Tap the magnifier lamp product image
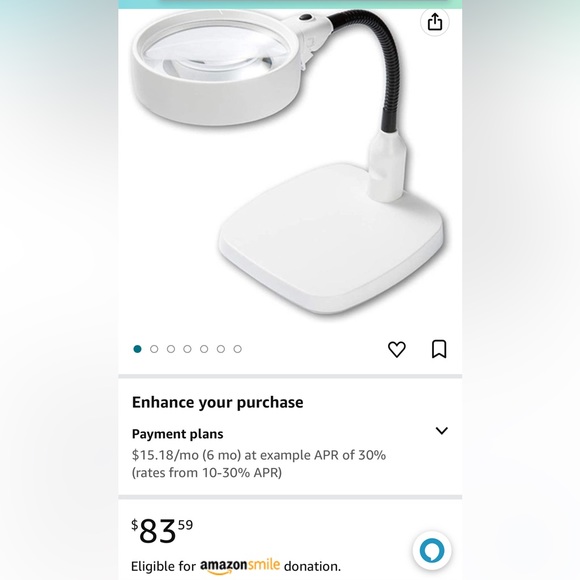The image size is (580, 580). (x=290, y=163)
